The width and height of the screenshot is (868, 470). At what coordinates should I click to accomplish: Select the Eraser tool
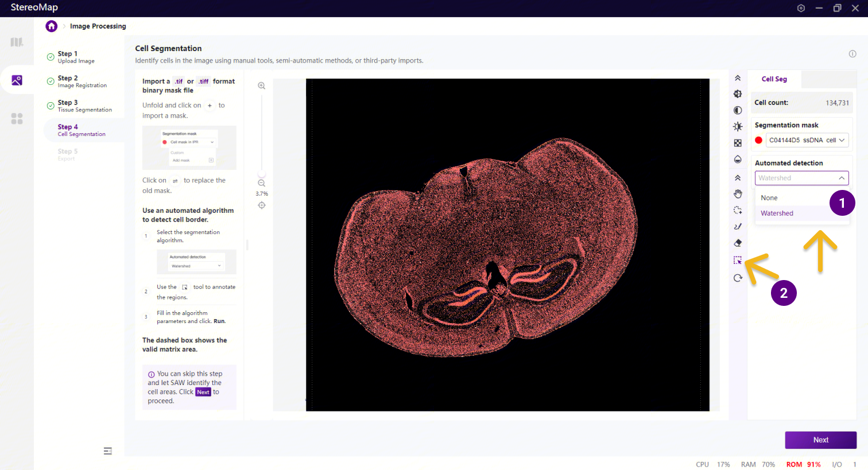(x=738, y=243)
